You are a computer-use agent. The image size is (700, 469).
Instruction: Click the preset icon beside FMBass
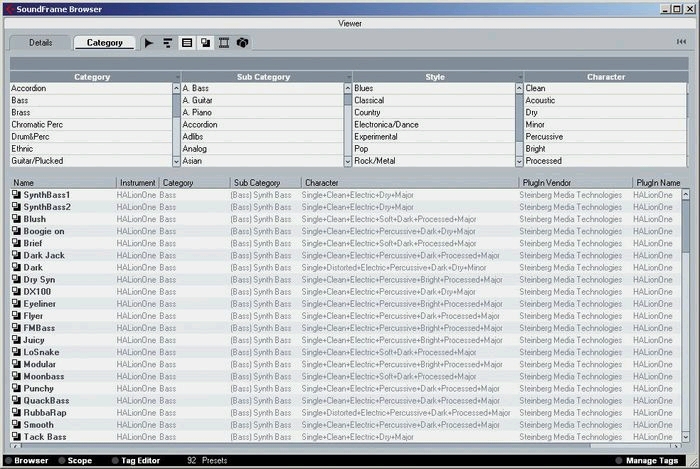click(17, 327)
